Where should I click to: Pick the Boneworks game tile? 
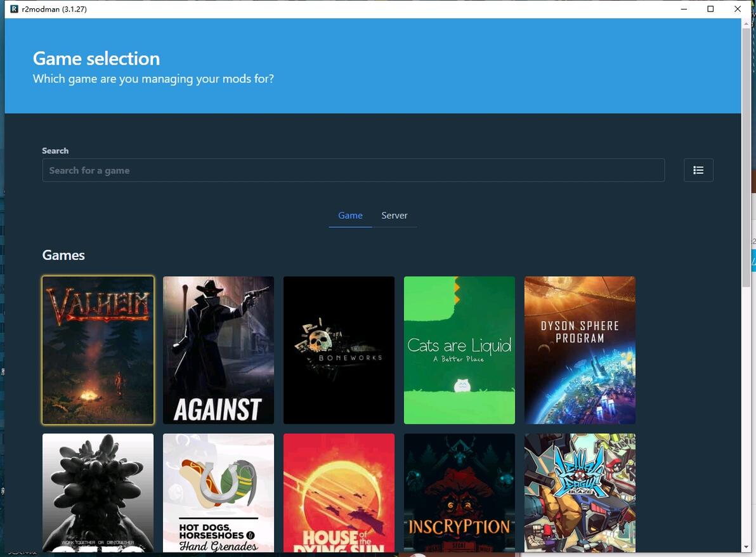pos(339,350)
